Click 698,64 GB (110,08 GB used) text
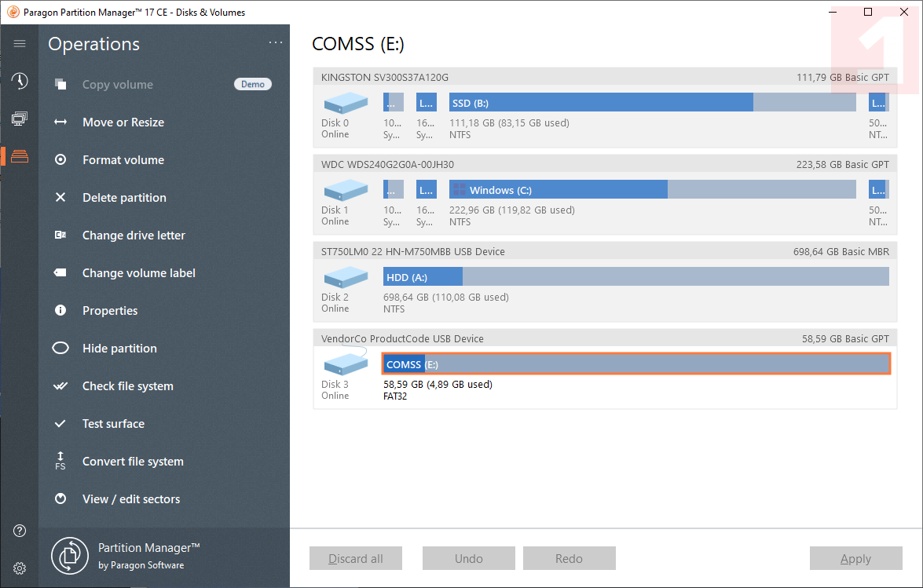The image size is (923, 588). point(445,297)
